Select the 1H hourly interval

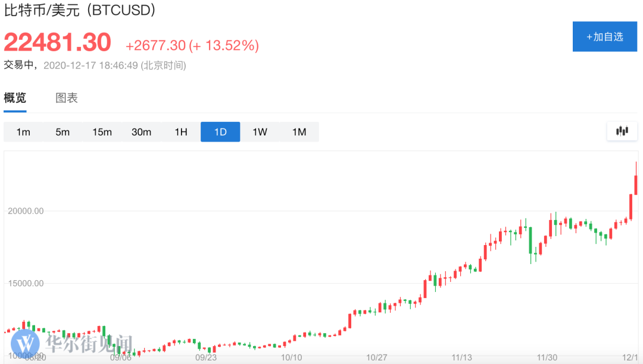[181, 132]
